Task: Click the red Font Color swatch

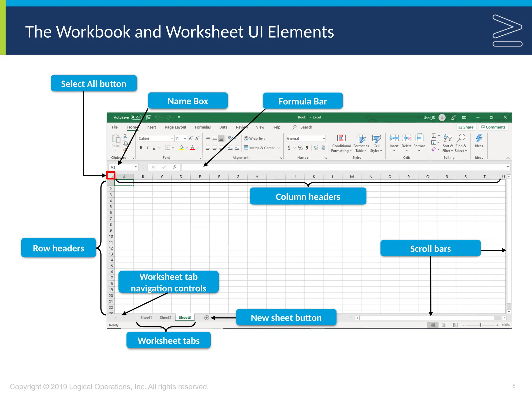Action: tap(192, 148)
